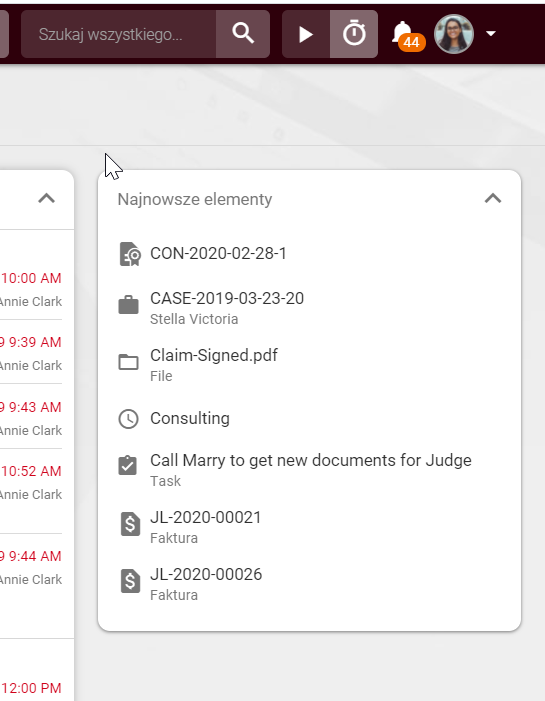
Task: Open CASE-2019-03-23-20 Stella Victoria
Action: [309, 308]
